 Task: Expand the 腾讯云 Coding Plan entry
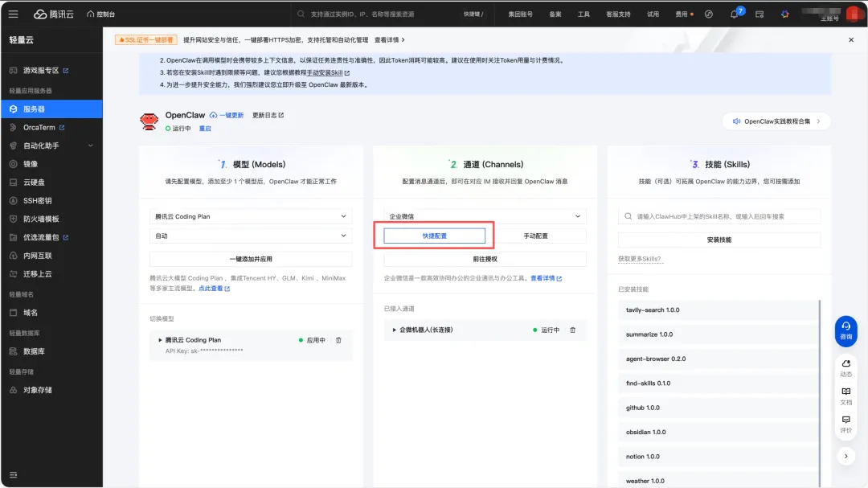[161, 341]
